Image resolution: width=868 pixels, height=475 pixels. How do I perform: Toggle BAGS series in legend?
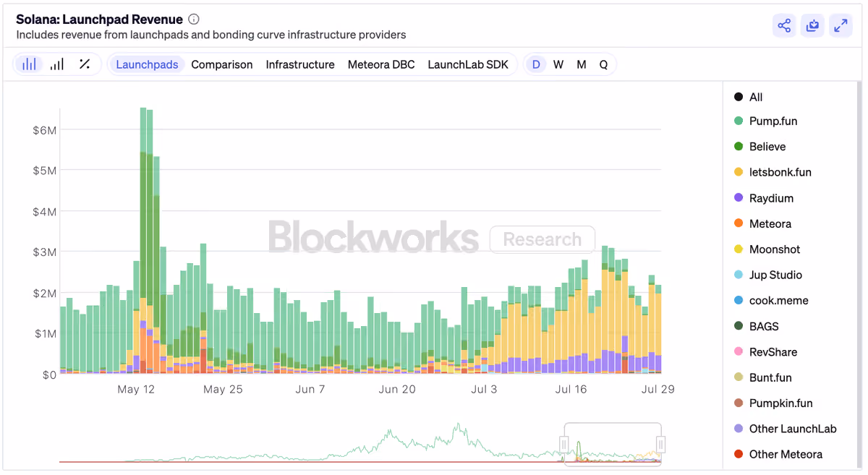(x=757, y=326)
